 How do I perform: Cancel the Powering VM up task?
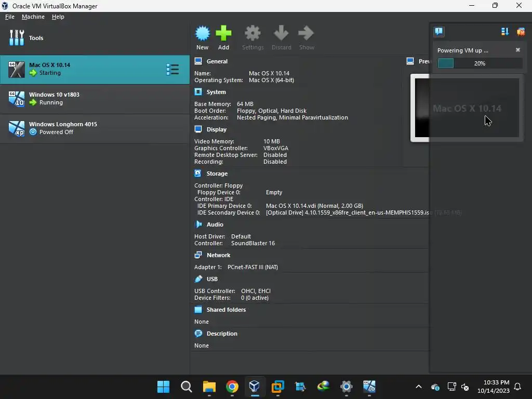coord(518,50)
